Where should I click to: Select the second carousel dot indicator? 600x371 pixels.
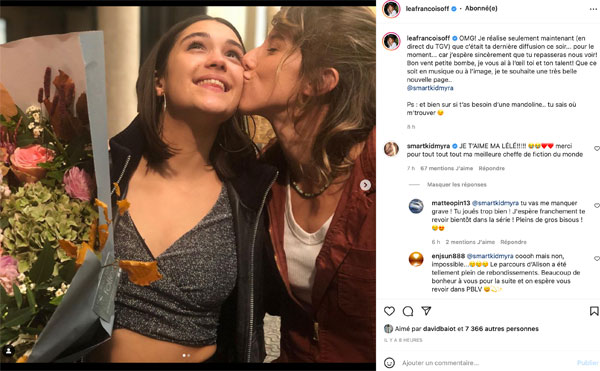tap(188, 355)
